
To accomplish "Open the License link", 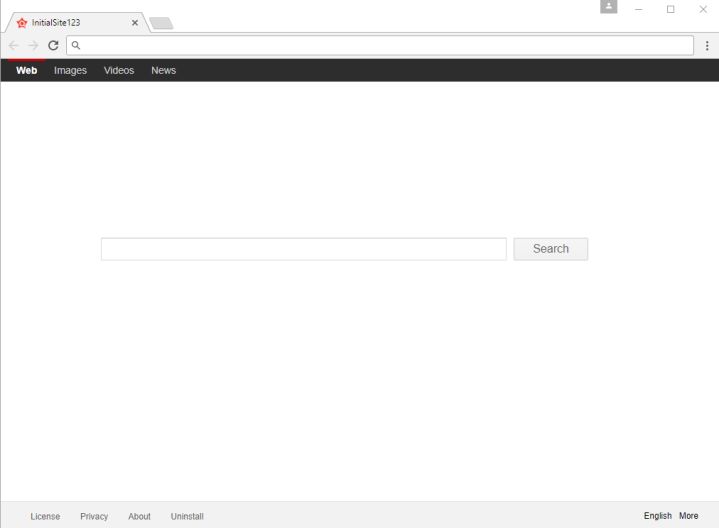I will coord(45,516).
